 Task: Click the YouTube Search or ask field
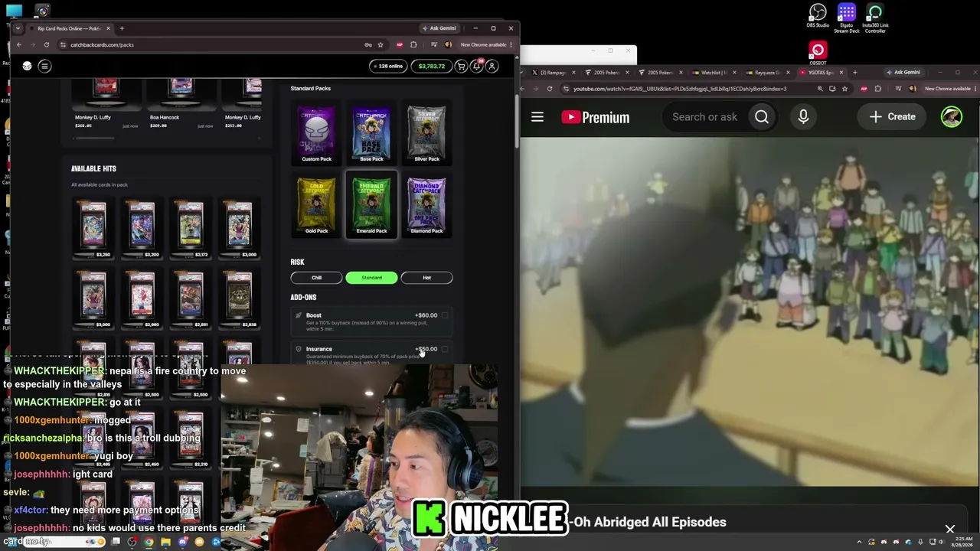click(x=704, y=117)
